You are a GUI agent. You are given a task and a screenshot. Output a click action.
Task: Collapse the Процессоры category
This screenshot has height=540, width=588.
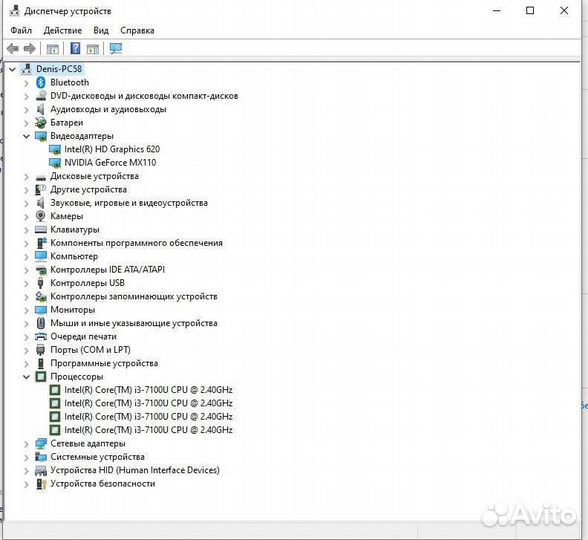coord(26,377)
